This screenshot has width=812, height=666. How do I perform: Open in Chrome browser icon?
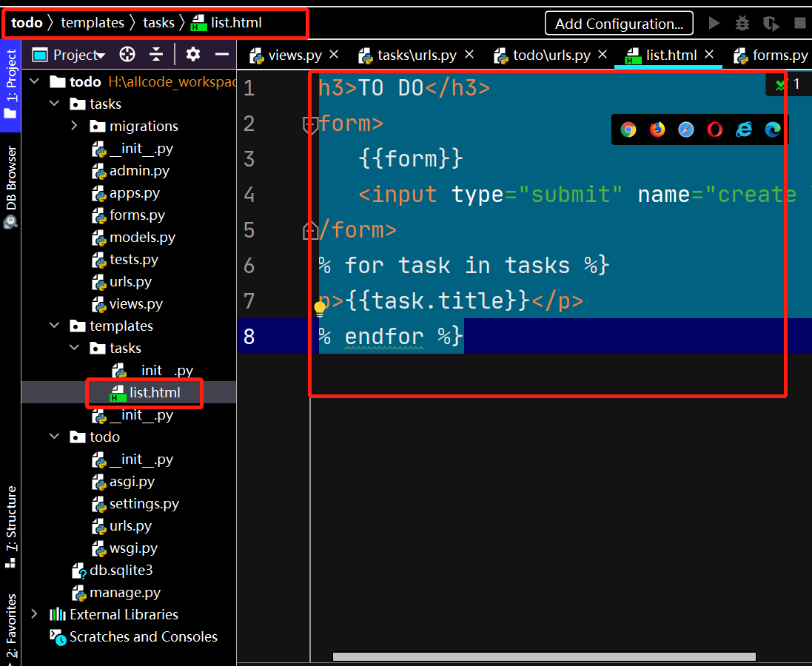pyautogui.click(x=628, y=129)
